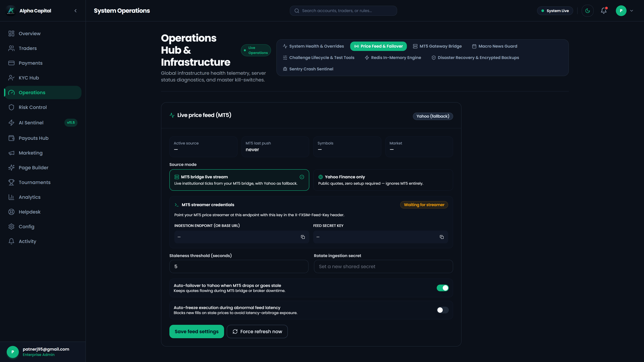Open Risk Control in the sidebar
Viewport: 644px width, 362px height.
(43, 107)
